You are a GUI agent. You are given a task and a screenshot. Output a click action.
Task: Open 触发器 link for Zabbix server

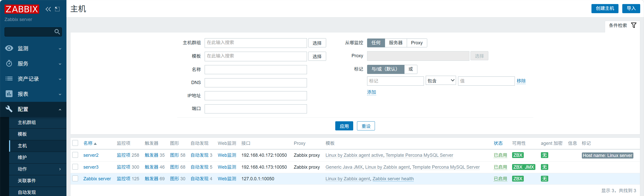[151, 179]
